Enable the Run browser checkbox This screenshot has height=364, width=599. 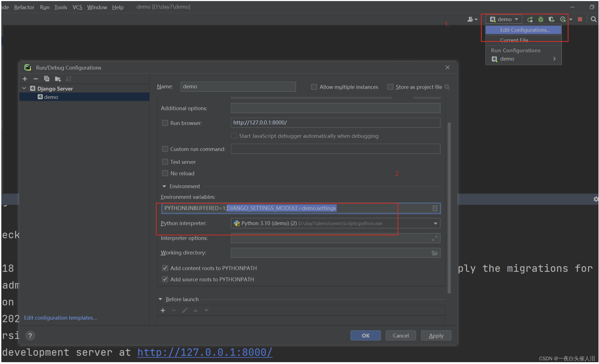(165, 123)
